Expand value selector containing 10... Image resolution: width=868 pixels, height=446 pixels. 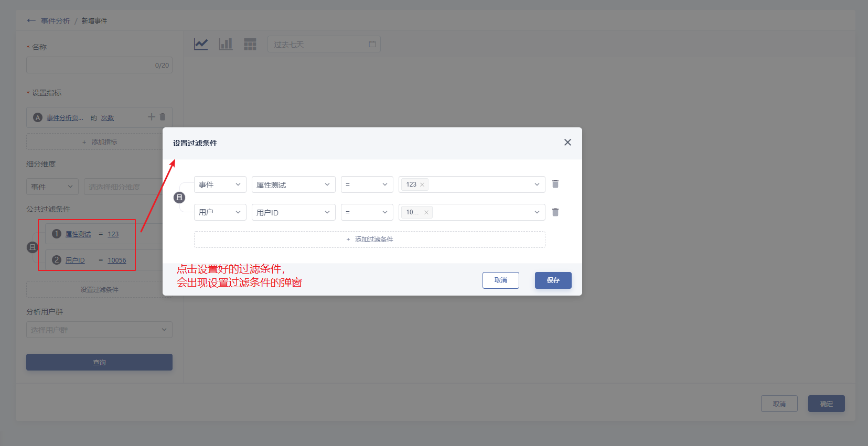pos(472,212)
